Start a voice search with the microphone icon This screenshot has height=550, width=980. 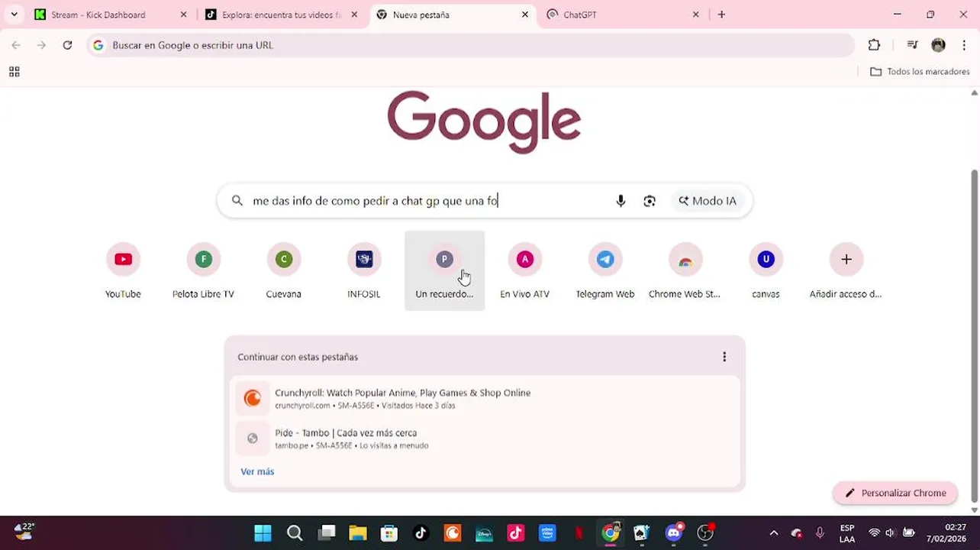(621, 201)
